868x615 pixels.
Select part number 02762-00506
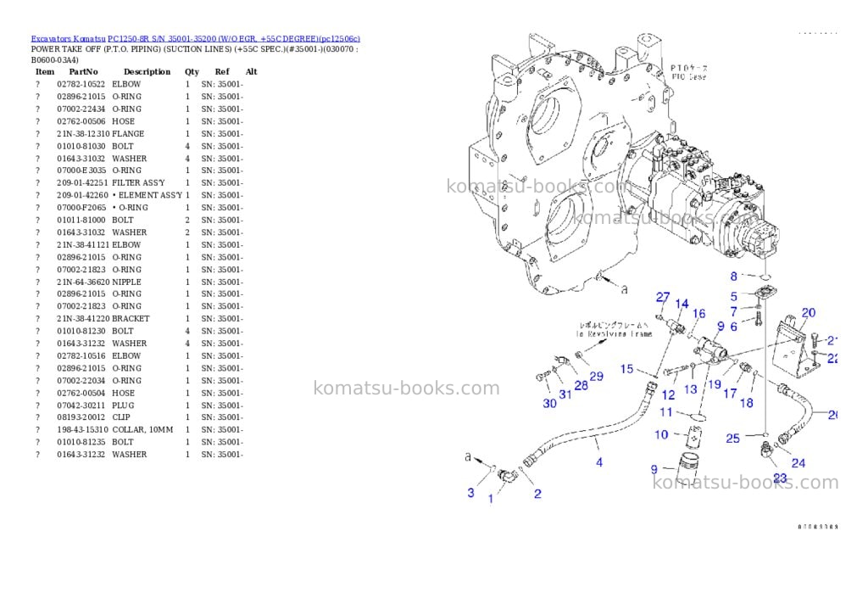pyautogui.click(x=81, y=121)
